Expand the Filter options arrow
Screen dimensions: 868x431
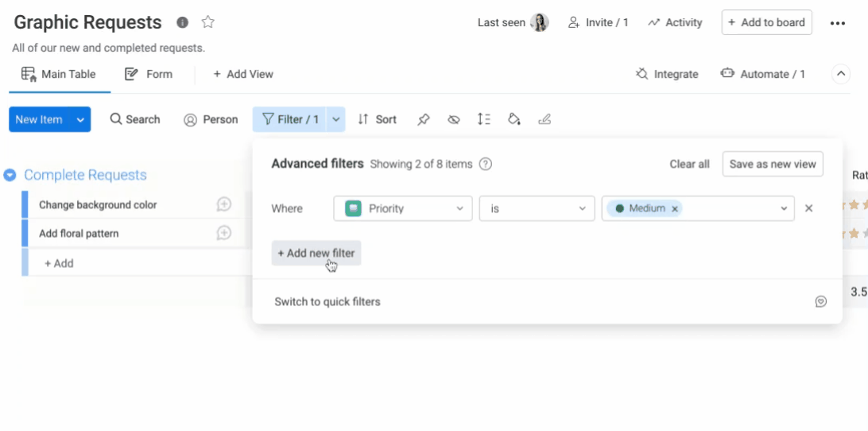[x=335, y=119]
